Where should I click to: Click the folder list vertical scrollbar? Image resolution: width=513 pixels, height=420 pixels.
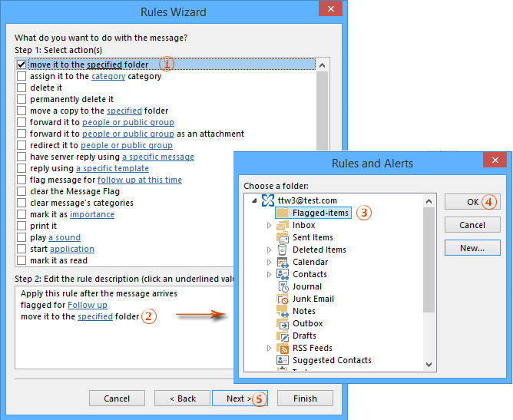point(429,261)
